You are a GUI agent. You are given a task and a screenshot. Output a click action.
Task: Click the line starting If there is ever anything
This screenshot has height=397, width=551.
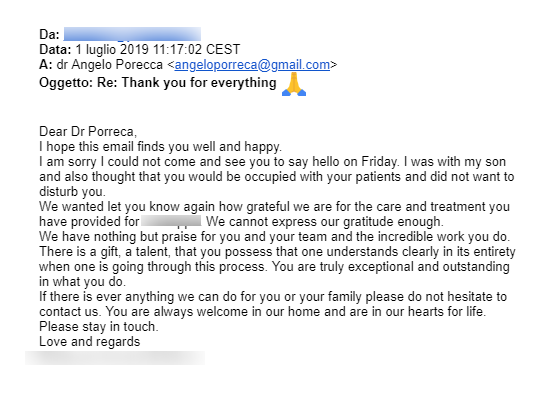273,297
